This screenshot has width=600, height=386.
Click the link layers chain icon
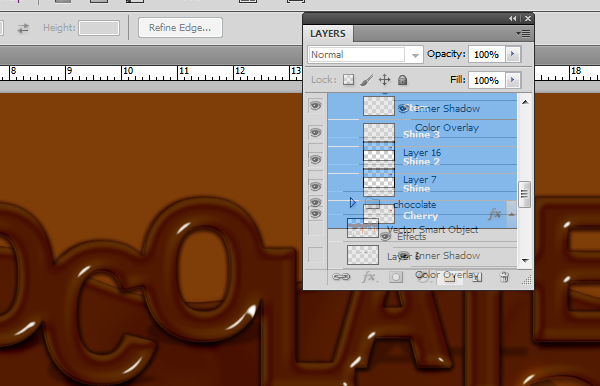341,277
